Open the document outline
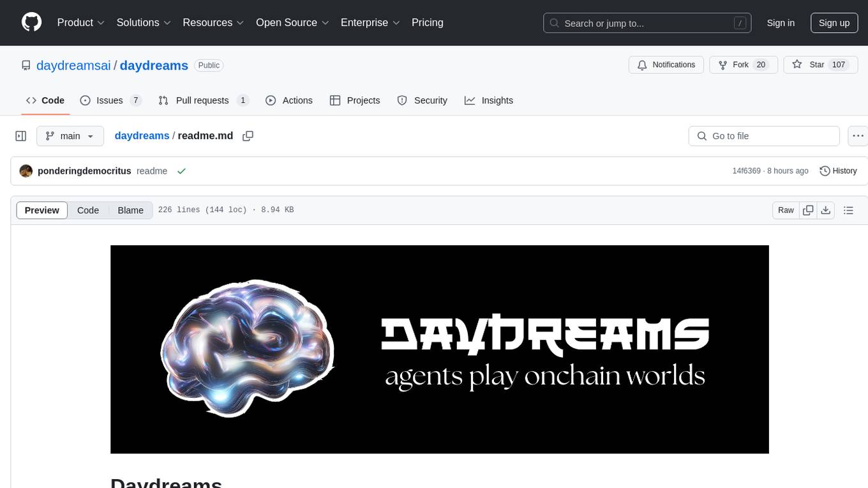Viewport: 868px width, 488px height. pos(848,210)
